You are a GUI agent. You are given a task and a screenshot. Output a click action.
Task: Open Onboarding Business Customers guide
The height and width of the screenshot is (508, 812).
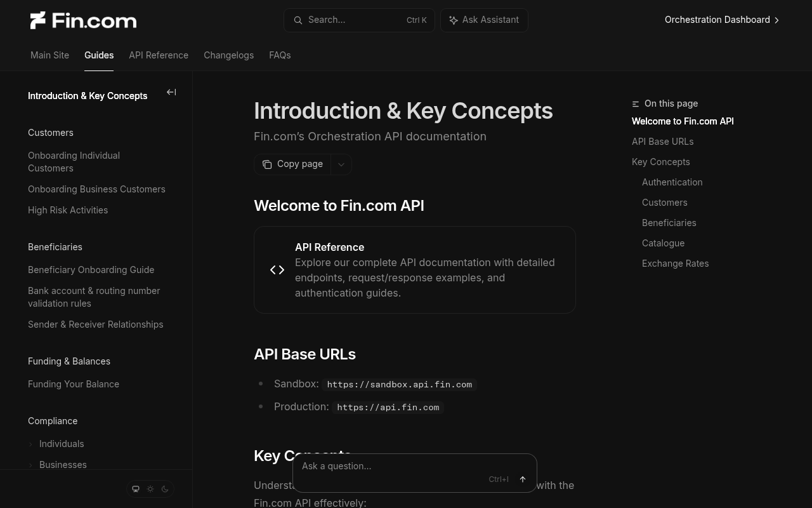click(96, 189)
